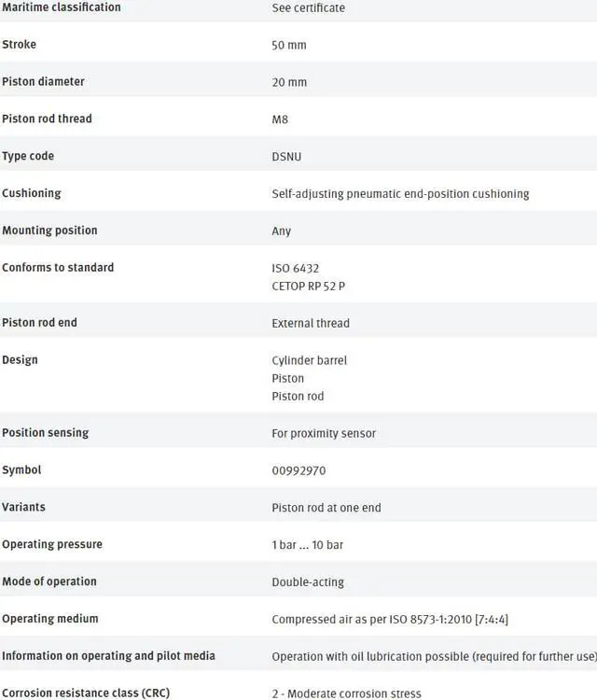Viewport: 597px width, 700px height.
Task: Select the "M8" piston rod thread value
Action: (281, 119)
